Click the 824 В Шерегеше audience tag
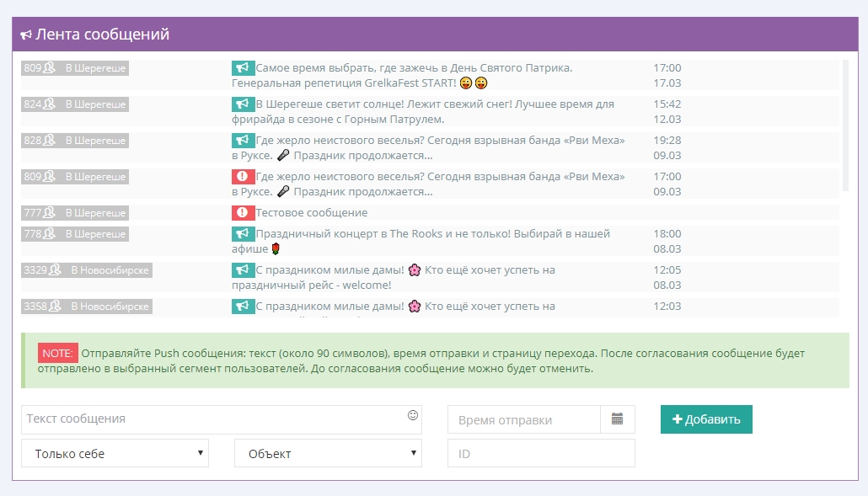This screenshot has width=868, height=496. click(x=74, y=104)
